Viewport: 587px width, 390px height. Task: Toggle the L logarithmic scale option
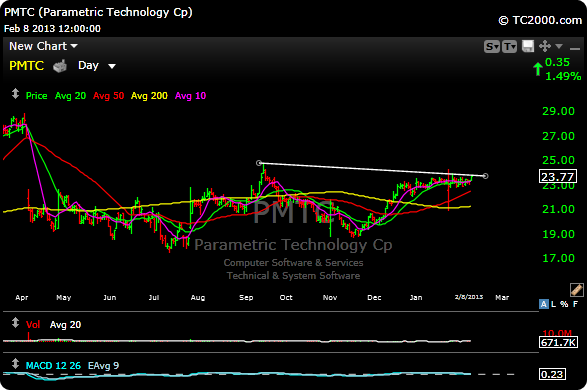point(553,304)
